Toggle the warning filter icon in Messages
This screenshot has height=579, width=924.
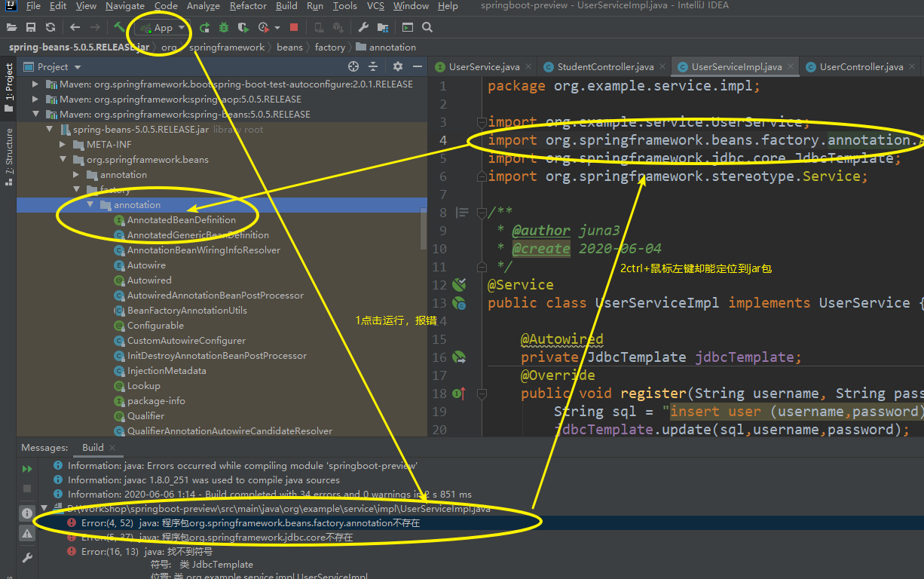coord(27,533)
